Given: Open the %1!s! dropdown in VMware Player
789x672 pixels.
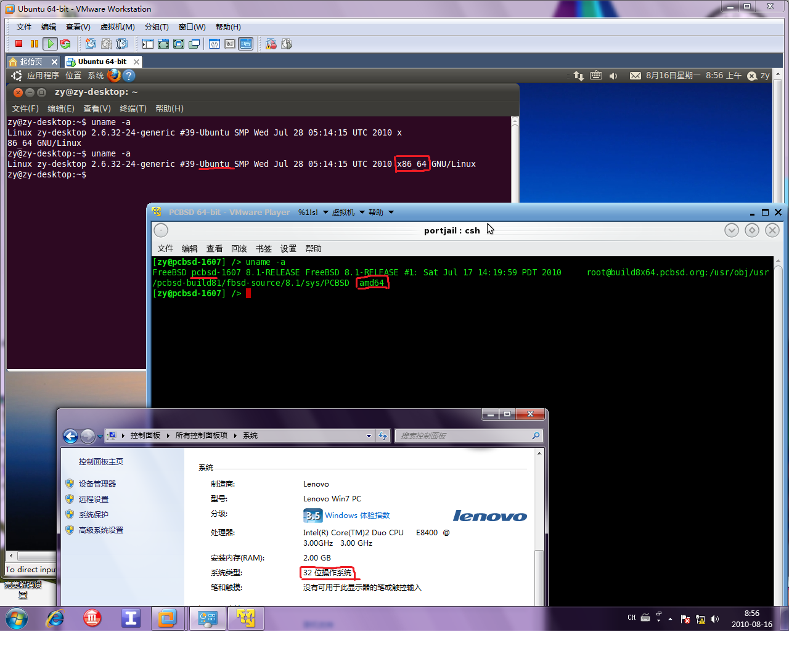Looking at the screenshot, I should pyautogui.click(x=313, y=212).
